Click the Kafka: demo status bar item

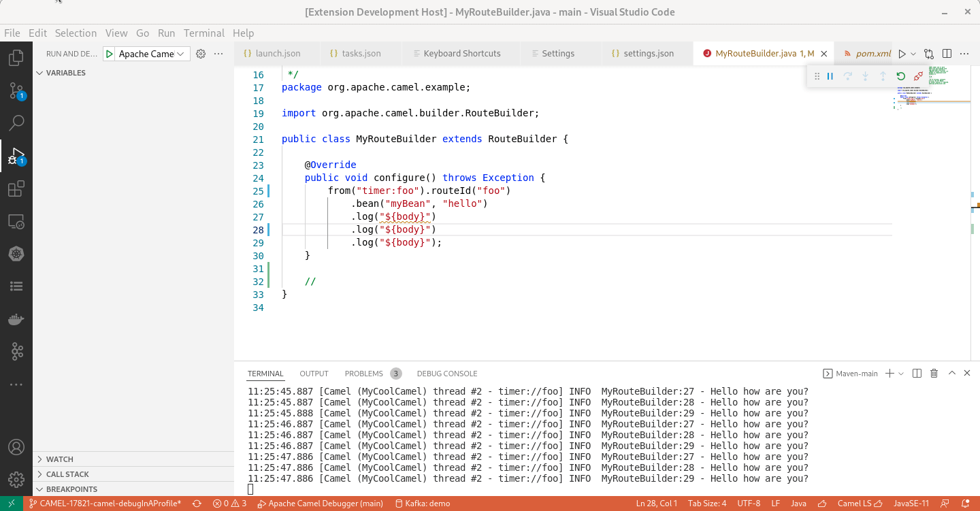click(x=422, y=504)
